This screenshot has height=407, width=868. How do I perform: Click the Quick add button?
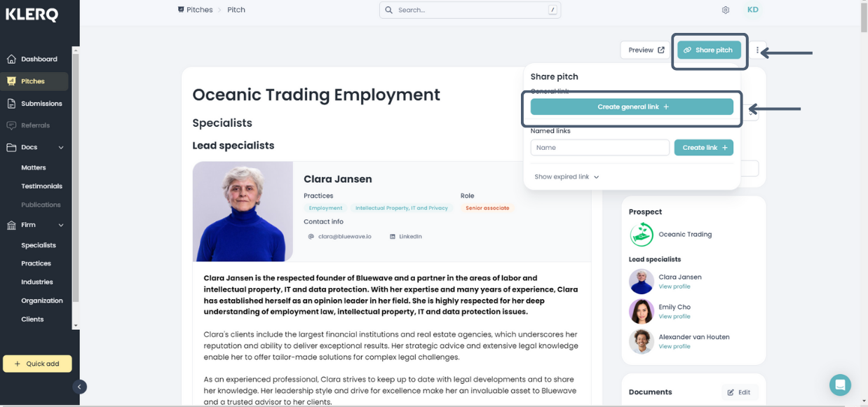click(37, 364)
